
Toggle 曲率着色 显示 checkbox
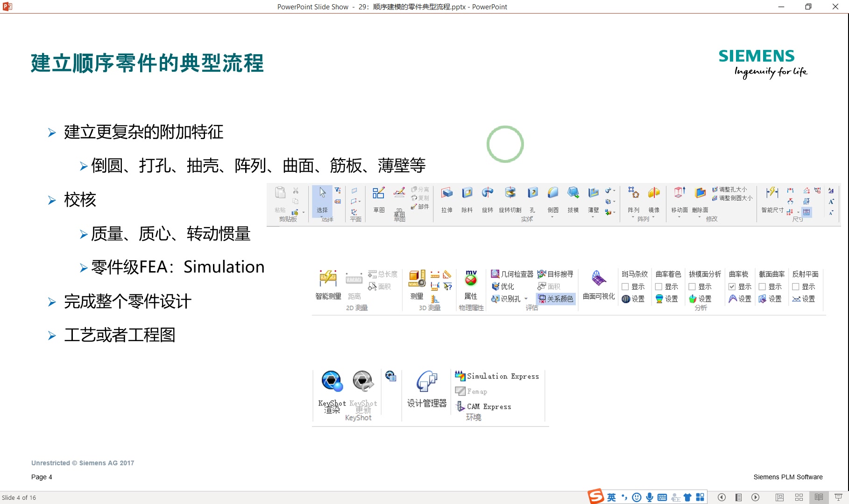658,287
